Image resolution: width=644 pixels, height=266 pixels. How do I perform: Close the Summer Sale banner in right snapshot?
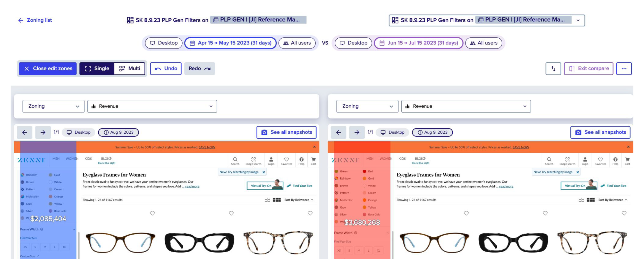click(628, 147)
